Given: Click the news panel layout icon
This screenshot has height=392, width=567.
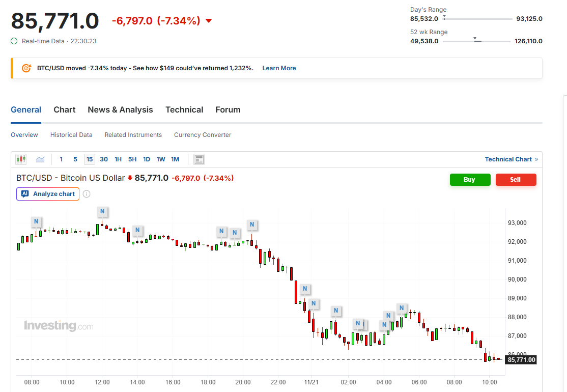Looking at the screenshot, I should (x=199, y=159).
